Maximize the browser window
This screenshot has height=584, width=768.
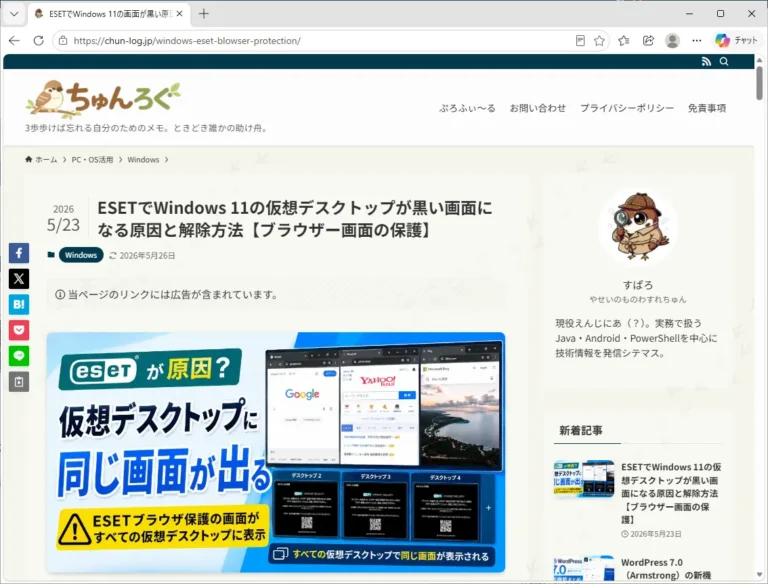click(720, 14)
